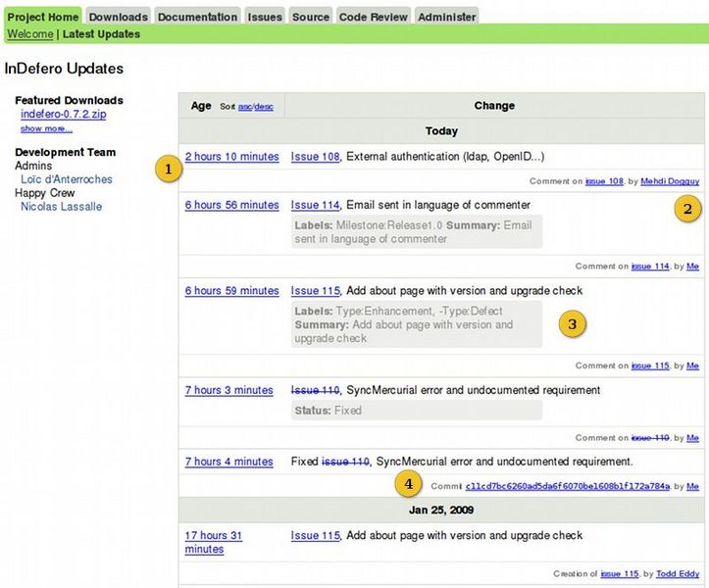The height and width of the screenshot is (588, 709).
Task: Select the Latest Updates submenu item
Action: 101,34
